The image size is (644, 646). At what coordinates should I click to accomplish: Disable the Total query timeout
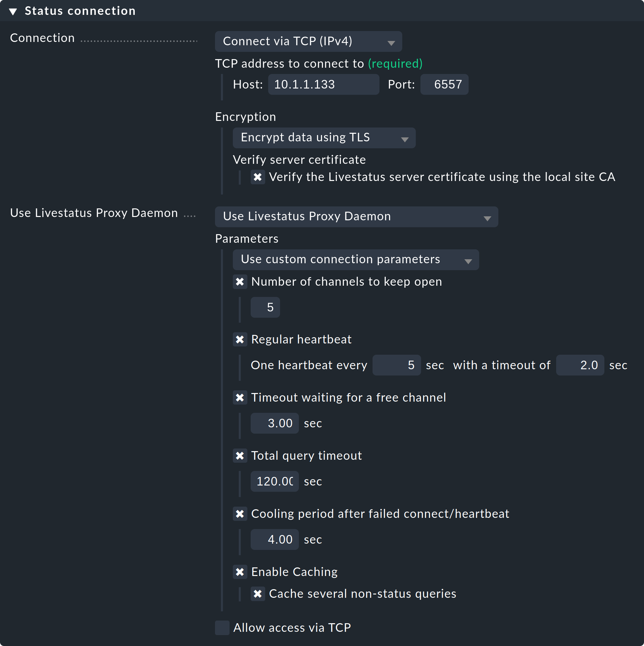point(240,456)
